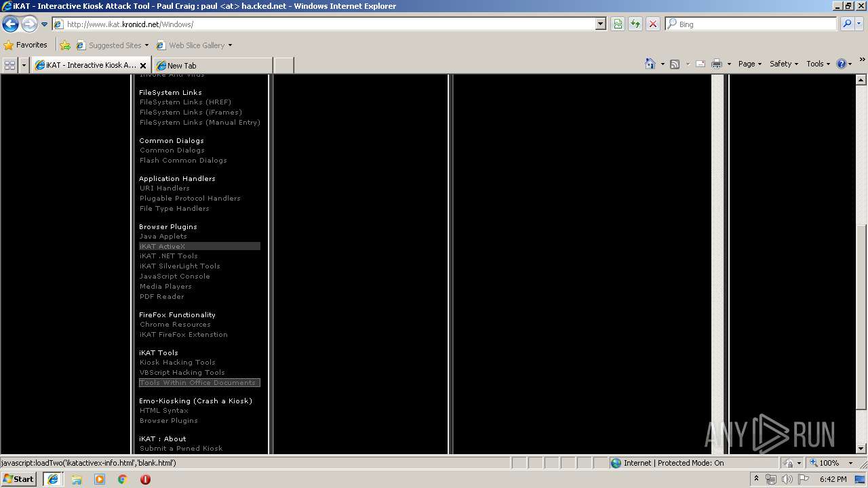Click the Home icon in command bar

click(x=650, y=64)
